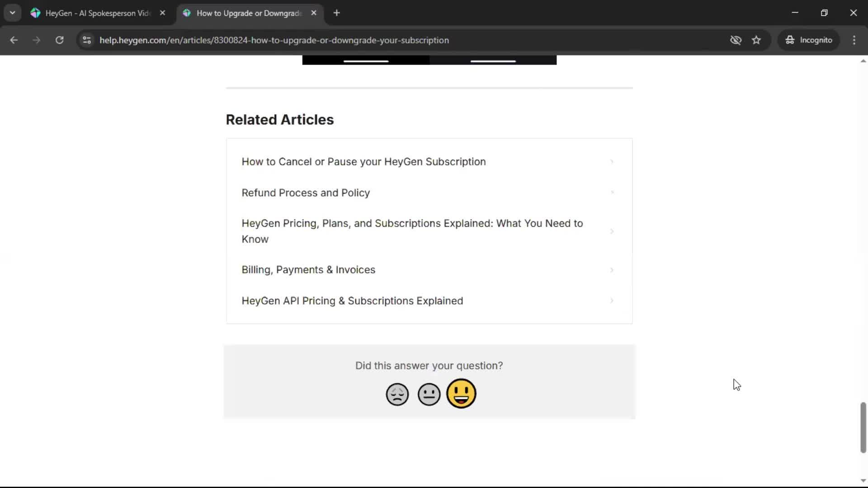Click the vertical page scrollbar thumb
This screenshot has height=488, width=868.
click(863, 427)
